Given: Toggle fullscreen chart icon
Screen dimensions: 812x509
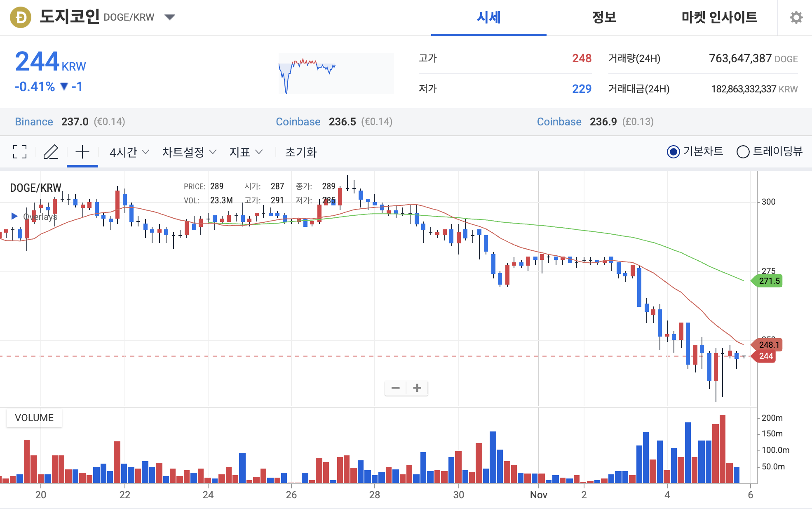Looking at the screenshot, I should 20,152.
